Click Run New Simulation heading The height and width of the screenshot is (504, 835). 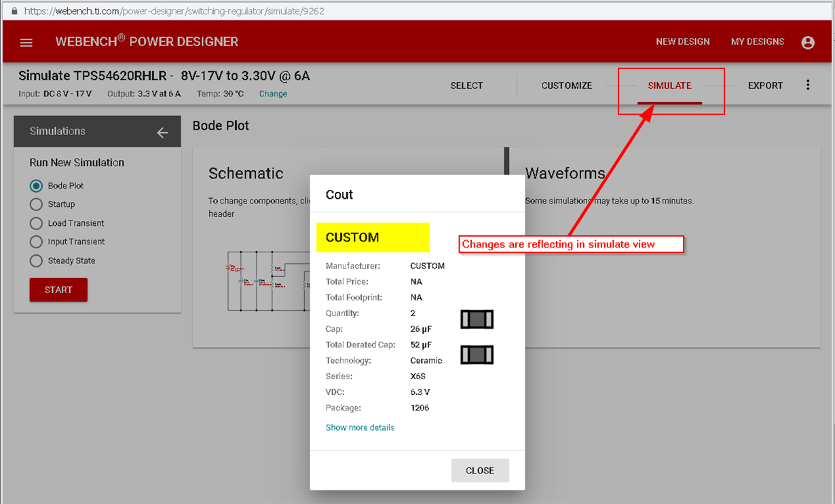[77, 163]
